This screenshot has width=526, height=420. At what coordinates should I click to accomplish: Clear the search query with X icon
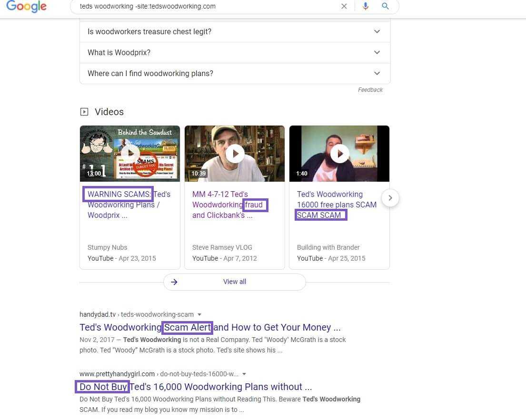tap(344, 6)
